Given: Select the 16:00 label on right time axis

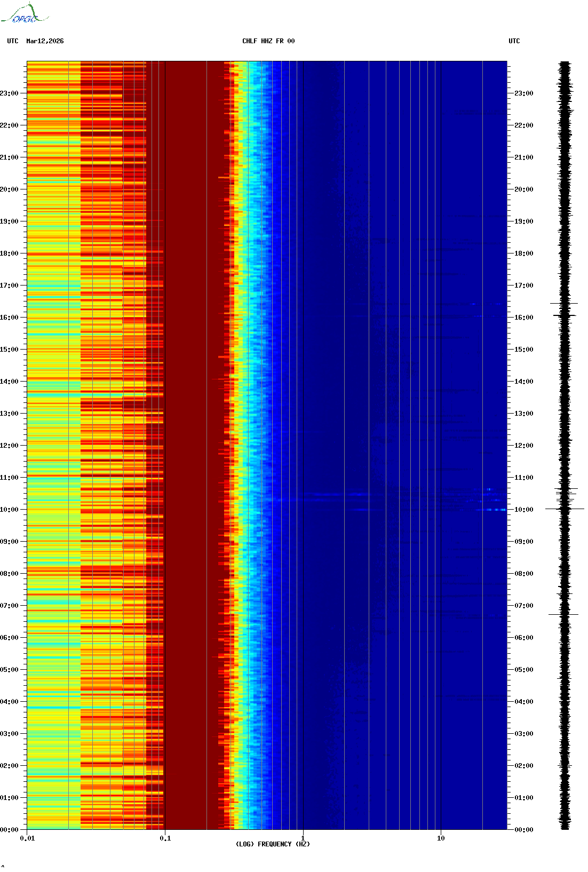Looking at the screenshot, I should pos(523,318).
